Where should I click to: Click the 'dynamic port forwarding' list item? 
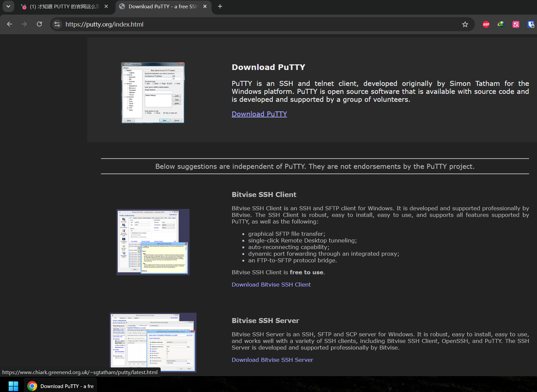pos(324,254)
